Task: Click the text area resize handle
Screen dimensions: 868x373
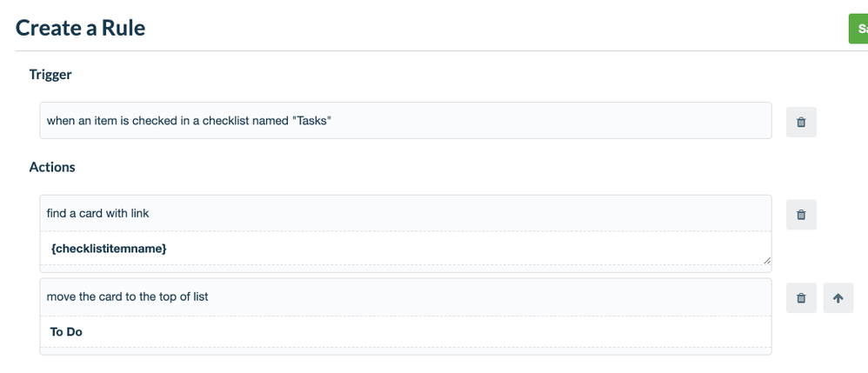Action: (x=767, y=261)
